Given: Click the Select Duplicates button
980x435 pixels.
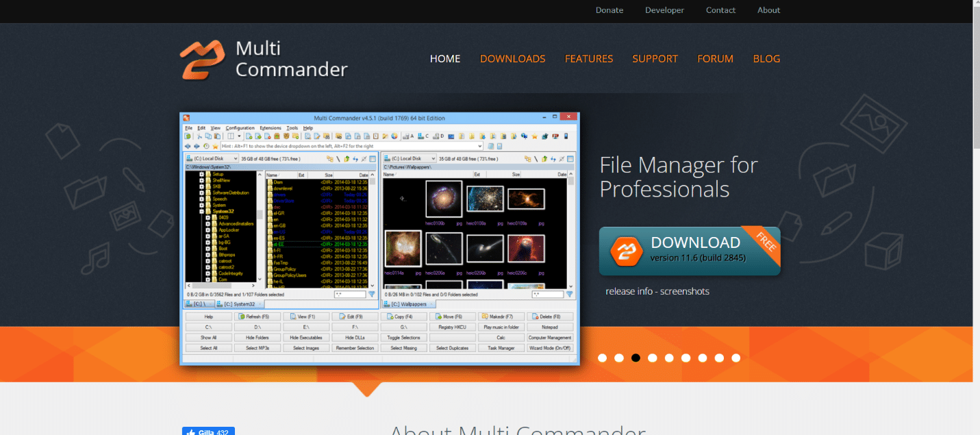Looking at the screenshot, I should 453,348.
